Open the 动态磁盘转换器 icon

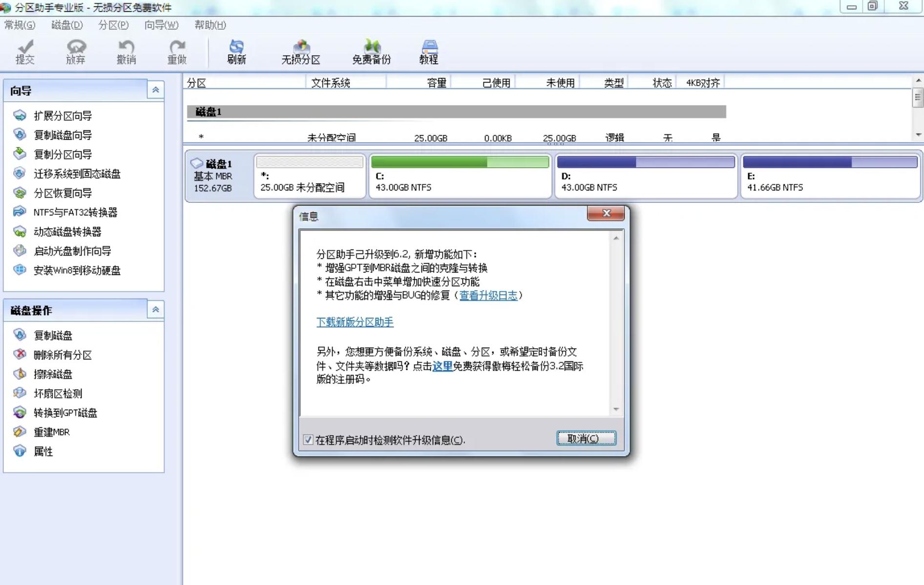(x=20, y=231)
